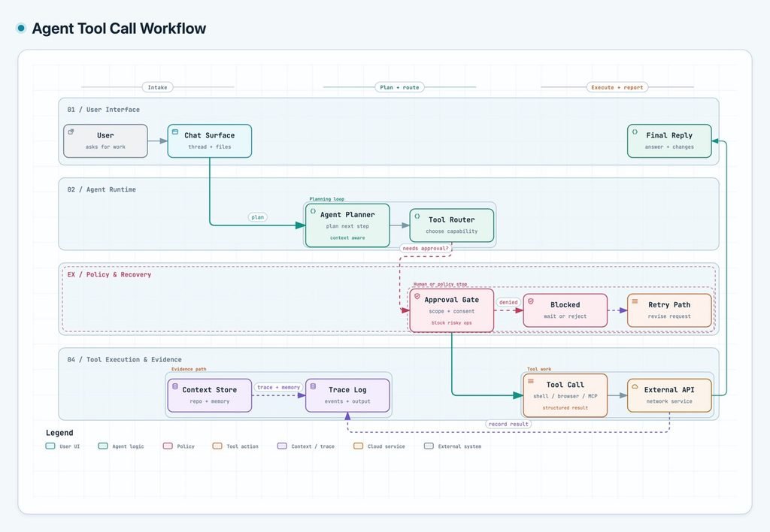
Task: Click the shield icon in Blocked node
Action: pos(531,301)
